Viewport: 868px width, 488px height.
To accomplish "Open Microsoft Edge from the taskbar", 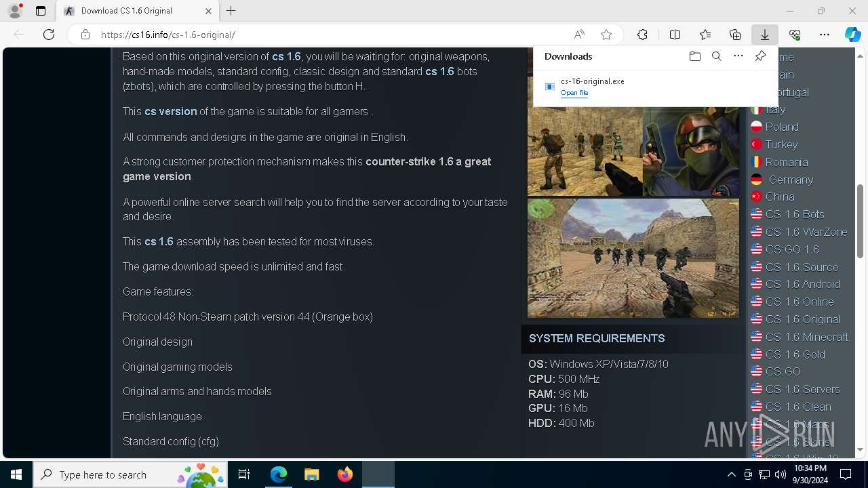I will click(279, 474).
